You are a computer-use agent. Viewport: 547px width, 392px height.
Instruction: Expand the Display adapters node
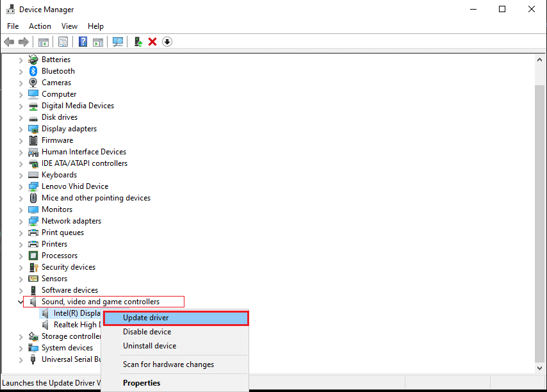tap(20, 129)
